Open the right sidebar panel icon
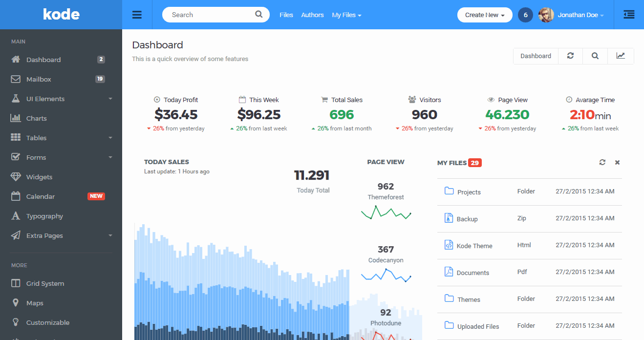 (628, 15)
